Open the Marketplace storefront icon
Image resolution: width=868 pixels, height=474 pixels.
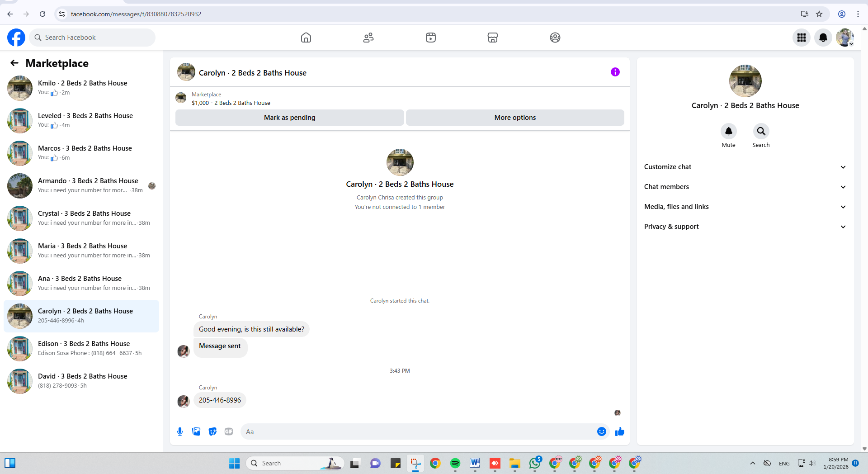point(493,38)
